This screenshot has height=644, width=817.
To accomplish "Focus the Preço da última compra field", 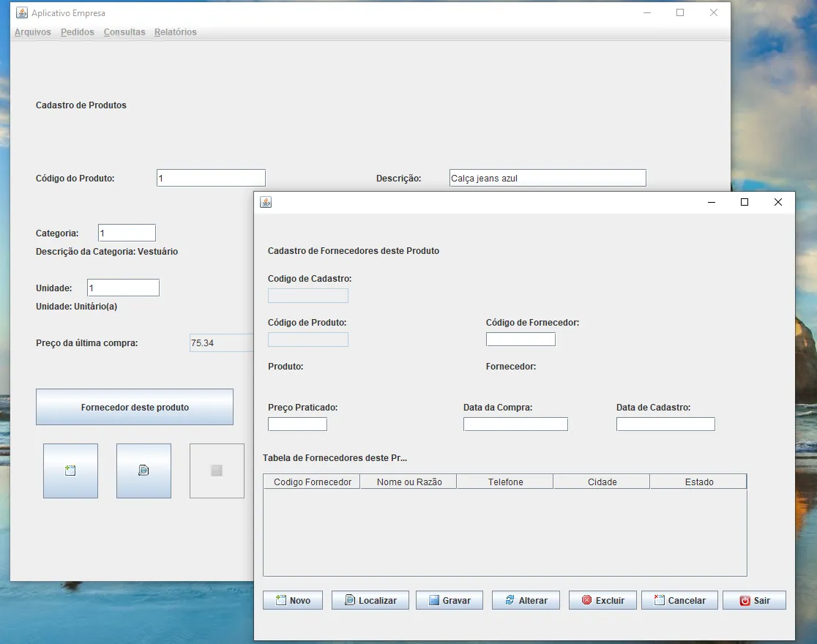I will pos(221,342).
